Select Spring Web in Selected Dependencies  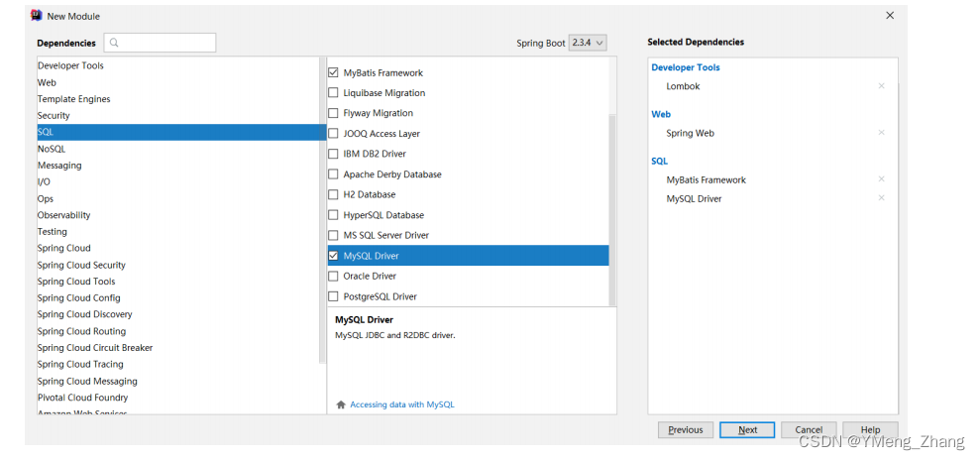click(690, 133)
